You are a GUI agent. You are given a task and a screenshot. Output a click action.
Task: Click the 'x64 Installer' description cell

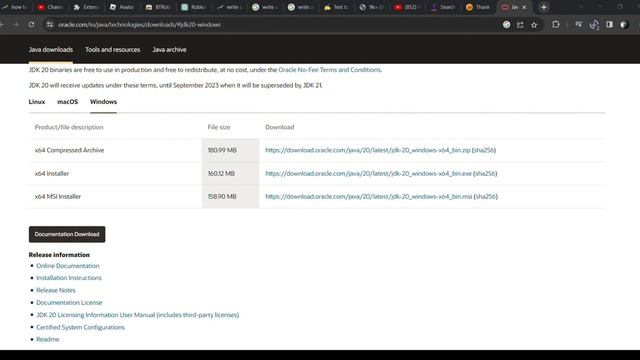tap(52, 173)
